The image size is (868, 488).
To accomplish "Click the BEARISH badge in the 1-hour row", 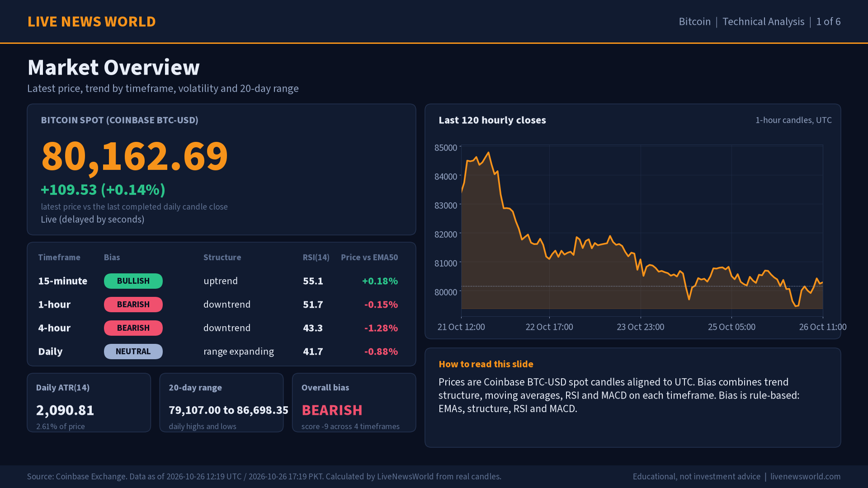I will coord(133,305).
